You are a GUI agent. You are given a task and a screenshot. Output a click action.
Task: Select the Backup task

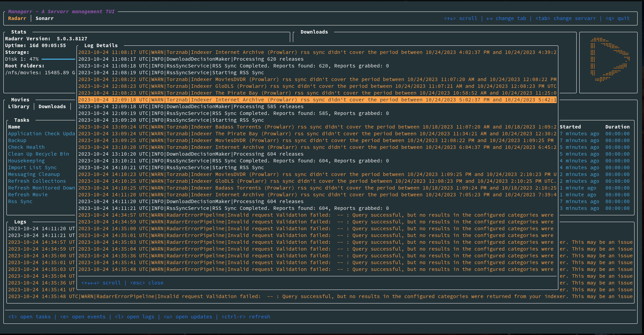pyautogui.click(x=17, y=140)
